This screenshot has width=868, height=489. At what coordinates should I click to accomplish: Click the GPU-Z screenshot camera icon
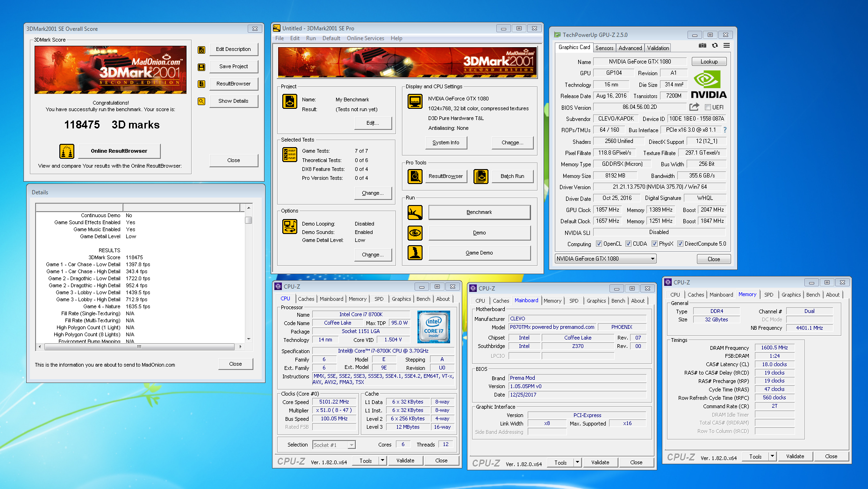tap(702, 46)
